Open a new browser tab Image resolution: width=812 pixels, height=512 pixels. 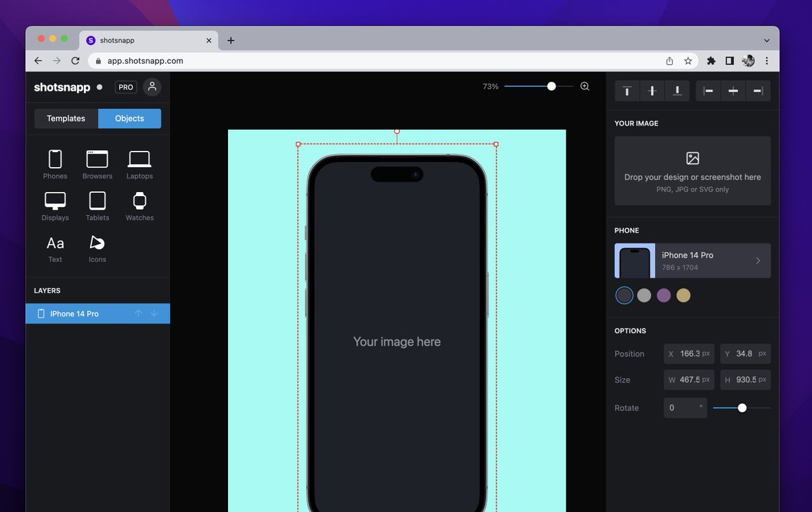coord(231,41)
